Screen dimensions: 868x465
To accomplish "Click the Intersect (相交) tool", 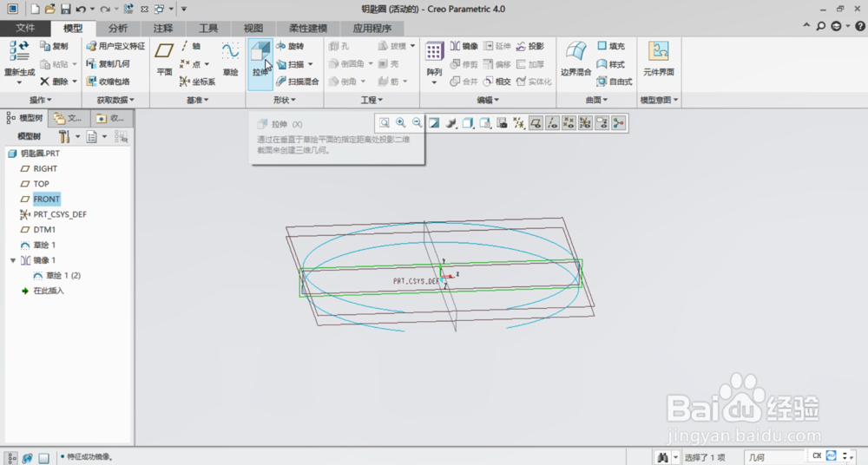I will [x=496, y=82].
